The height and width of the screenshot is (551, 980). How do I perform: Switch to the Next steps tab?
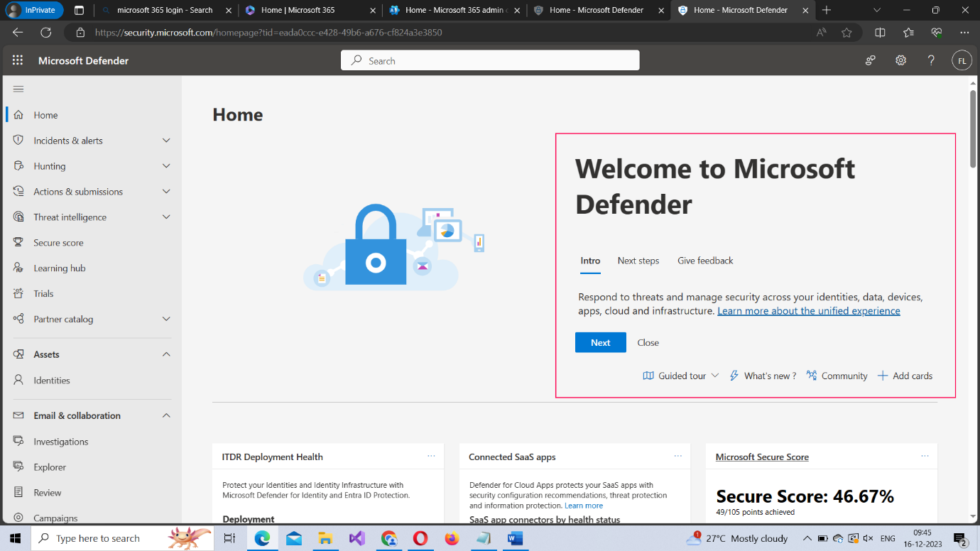coord(638,261)
